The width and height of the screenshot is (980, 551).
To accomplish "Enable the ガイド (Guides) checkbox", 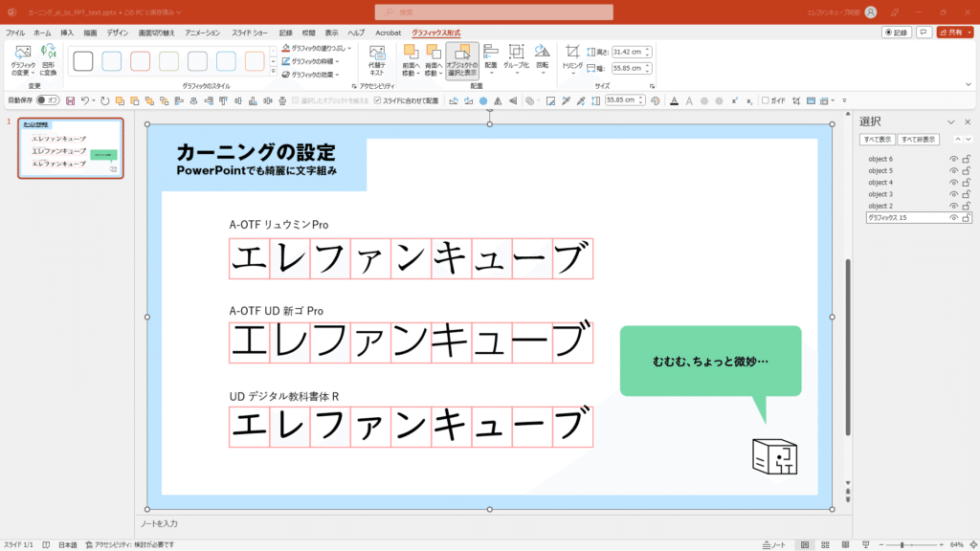I will [x=765, y=100].
